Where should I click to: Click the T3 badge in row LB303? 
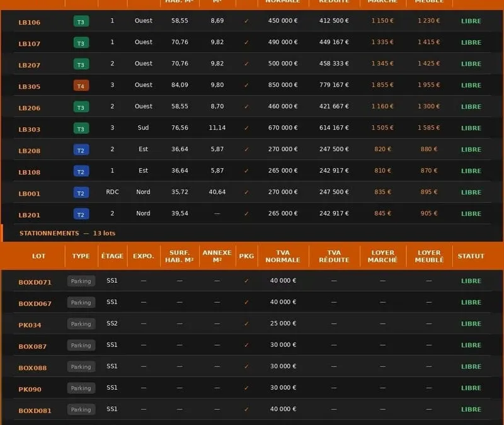[x=81, y=129]
